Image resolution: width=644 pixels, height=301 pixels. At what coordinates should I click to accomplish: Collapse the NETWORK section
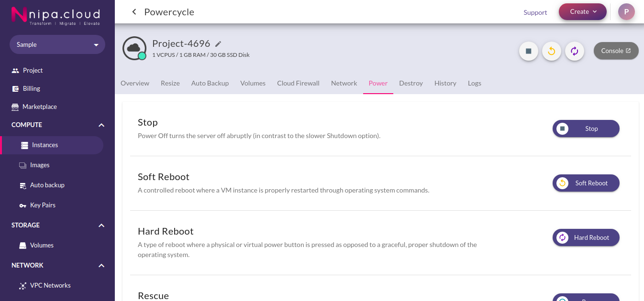coord(101,265)
